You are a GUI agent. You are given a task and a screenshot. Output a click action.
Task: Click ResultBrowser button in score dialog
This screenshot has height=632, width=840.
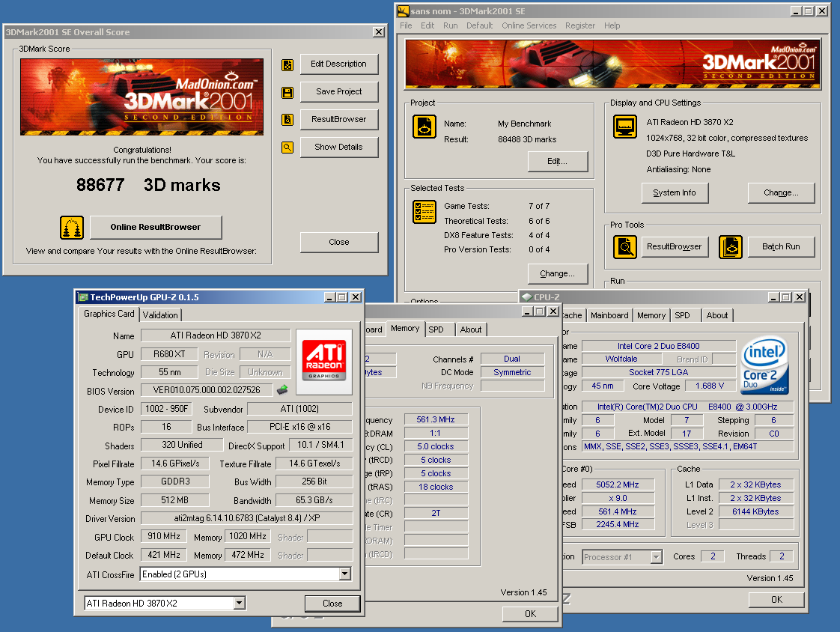click(x=338, y=120)
